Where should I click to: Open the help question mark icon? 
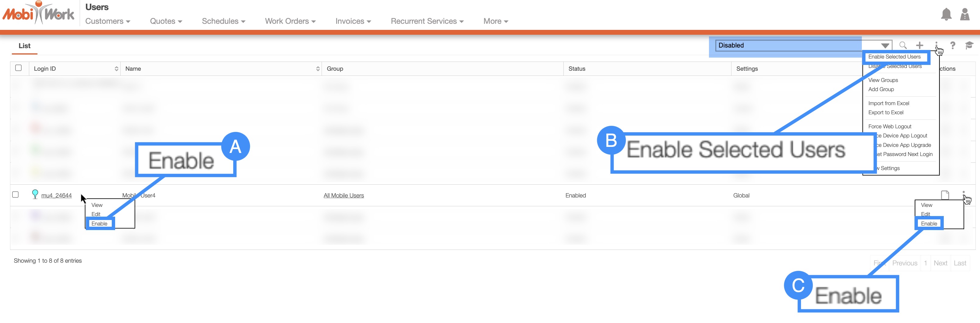[x=952, y=45]
